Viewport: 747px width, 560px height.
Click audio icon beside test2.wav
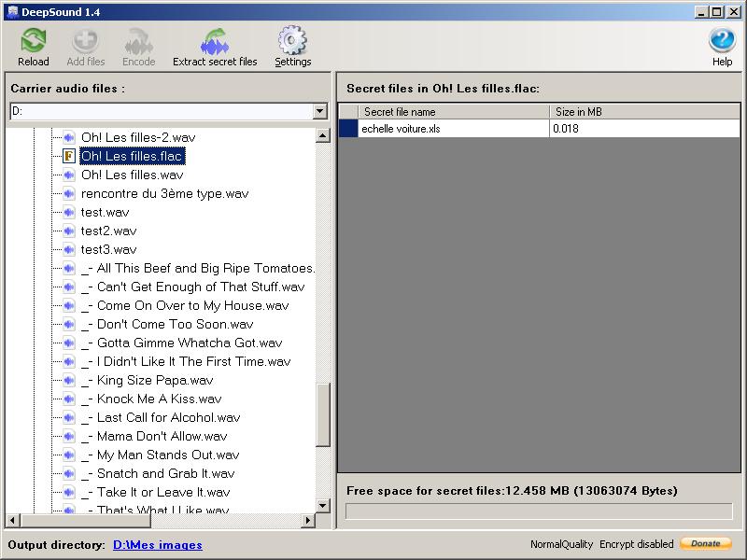point(69,231)
